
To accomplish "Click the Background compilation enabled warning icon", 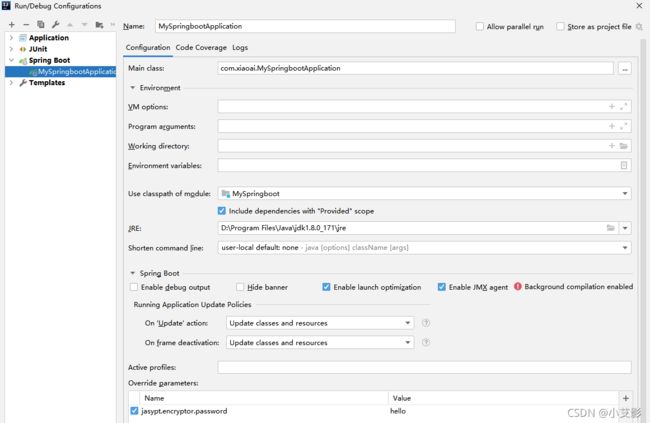I will coord(517,287).
